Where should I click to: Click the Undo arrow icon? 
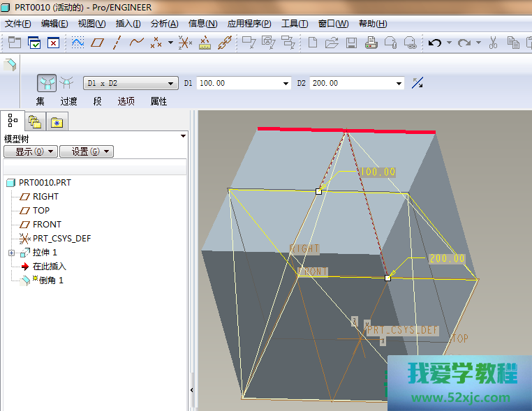pyautogui.click(x=435, y=43)
